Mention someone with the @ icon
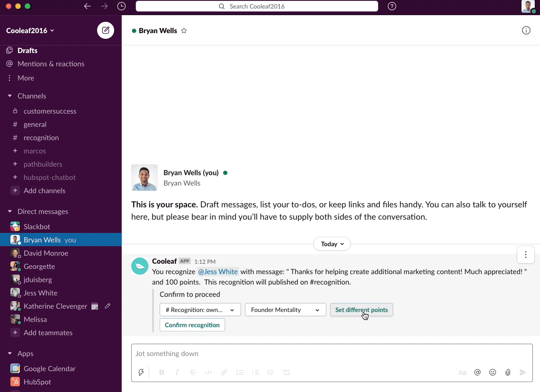540x392 pixels. [477, 373]
